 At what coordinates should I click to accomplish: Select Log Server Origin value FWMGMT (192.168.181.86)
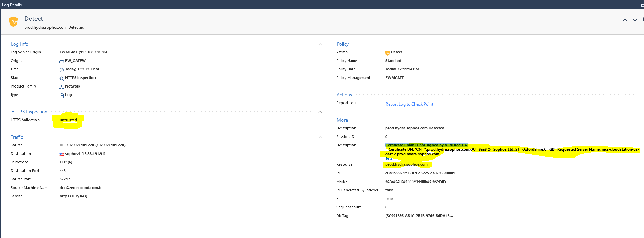point(83,52)
